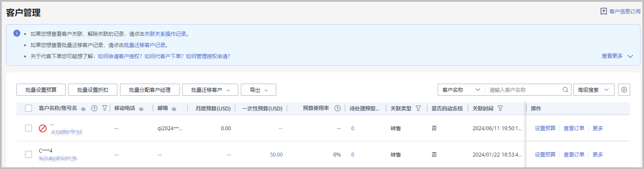Open filter icon for 关联时间 column
This screenshot has width=644, height=169.
(500, 109)
